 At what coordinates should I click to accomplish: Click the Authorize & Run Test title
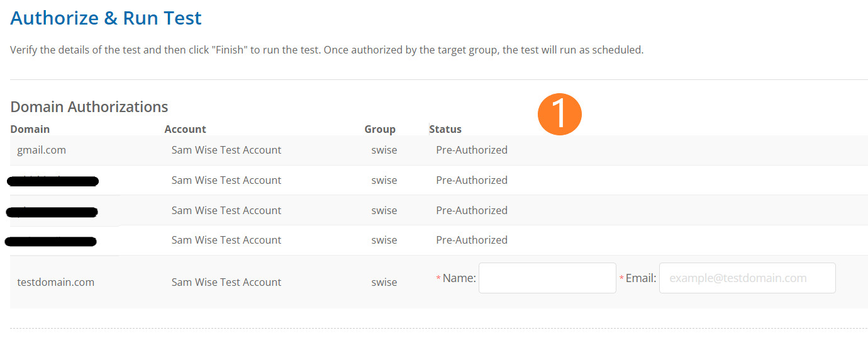pyautogui.click(x=106, y=18)
